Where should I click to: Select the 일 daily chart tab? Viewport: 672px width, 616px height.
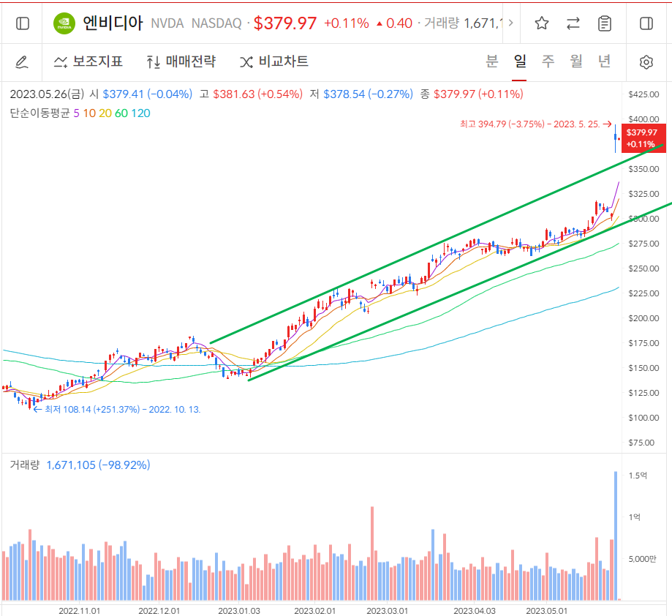[x=519, y=61]
